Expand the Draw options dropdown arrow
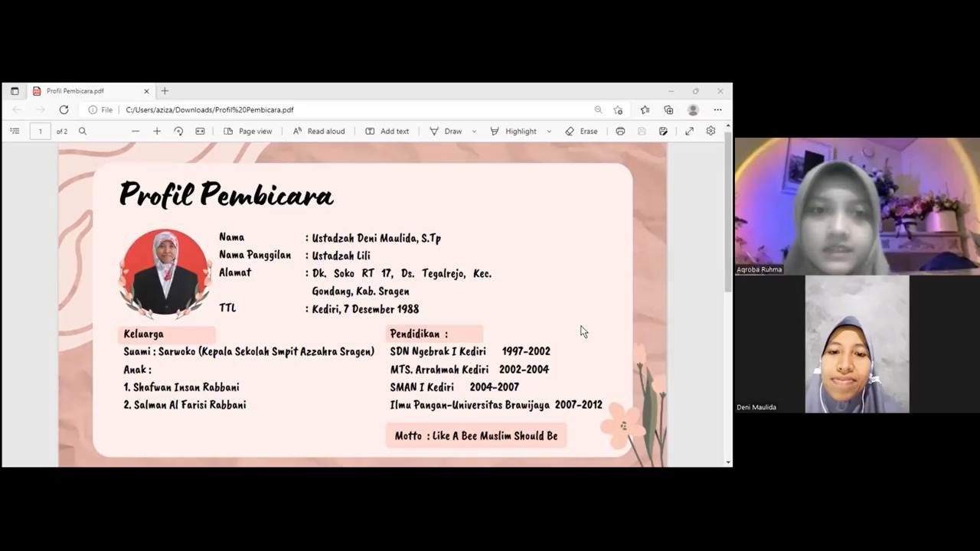Image resolution: width=980 pixels, height=551 pixels. (474, 131)
